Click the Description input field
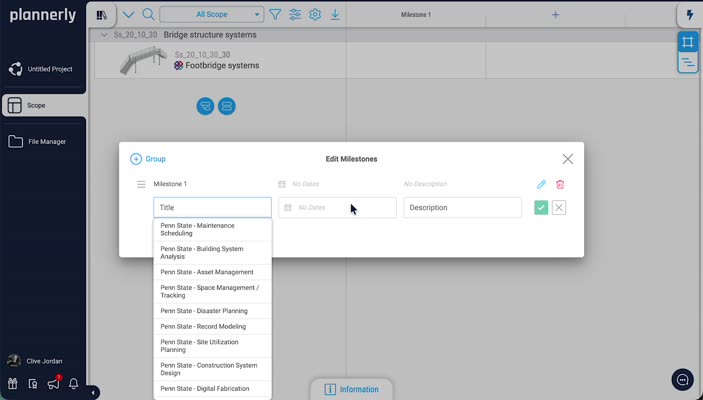Screen dimensions: 703x400 click(x=462, y=208)
